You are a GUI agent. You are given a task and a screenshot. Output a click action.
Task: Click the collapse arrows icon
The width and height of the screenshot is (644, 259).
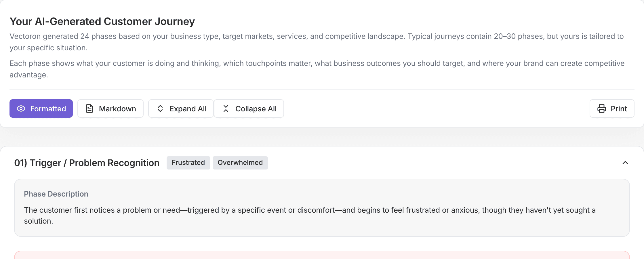tap(226, 108)
